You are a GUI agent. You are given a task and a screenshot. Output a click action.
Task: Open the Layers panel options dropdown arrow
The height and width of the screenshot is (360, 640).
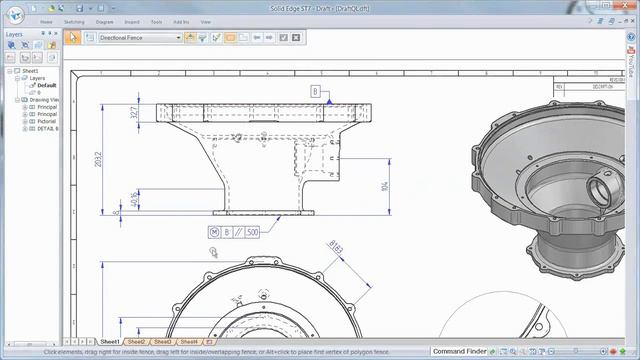(43, 33)
